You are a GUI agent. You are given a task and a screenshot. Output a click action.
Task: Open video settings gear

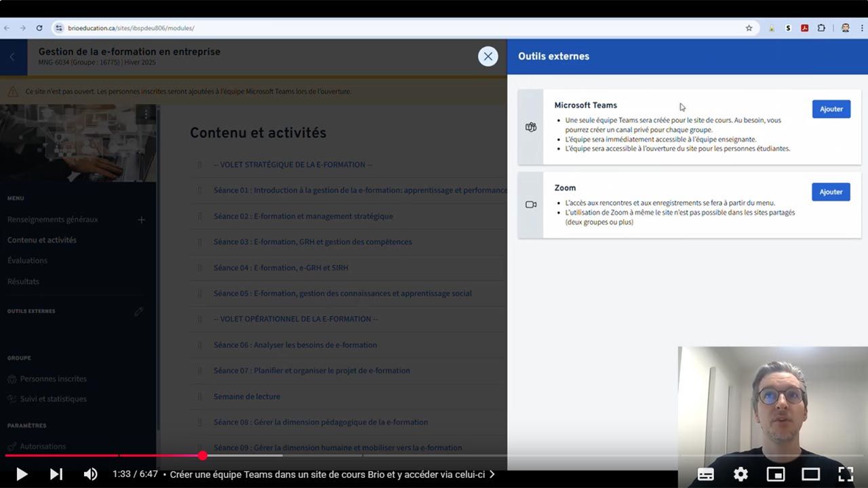coord(741,474)
